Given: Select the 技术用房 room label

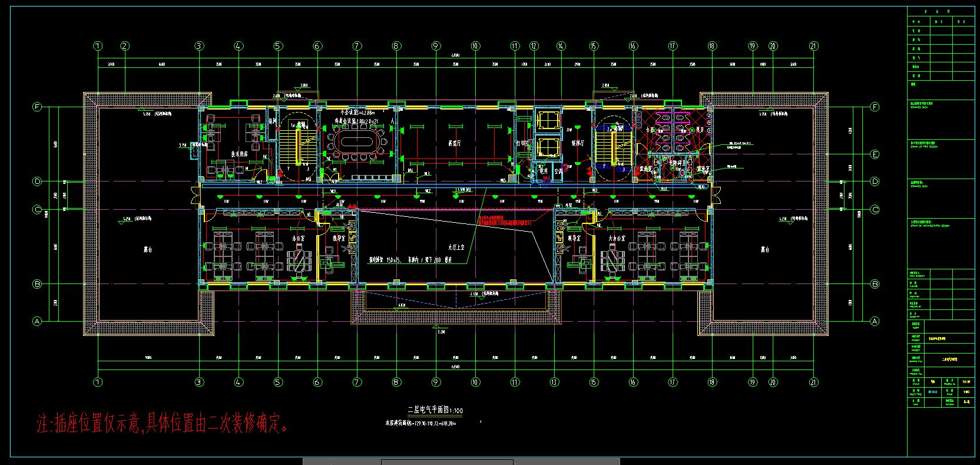Looking at the screenshot, I should [x=239, y=154].
